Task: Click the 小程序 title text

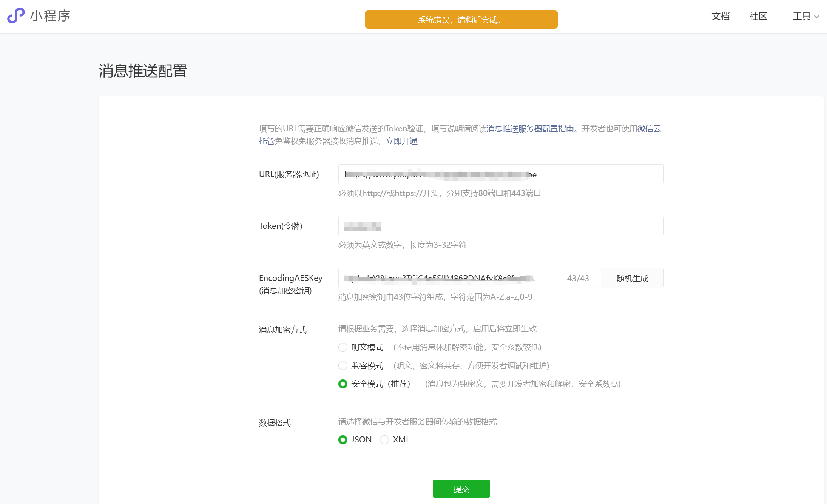Action: (x=50, y=16)
